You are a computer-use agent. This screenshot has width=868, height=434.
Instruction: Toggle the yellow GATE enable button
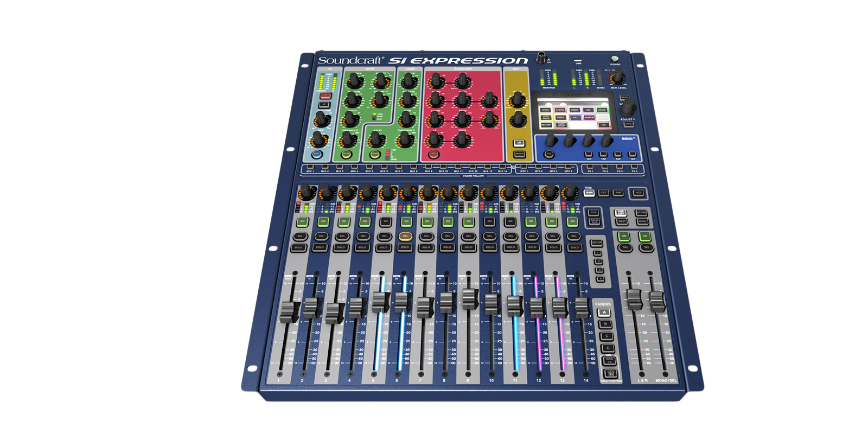346,155
